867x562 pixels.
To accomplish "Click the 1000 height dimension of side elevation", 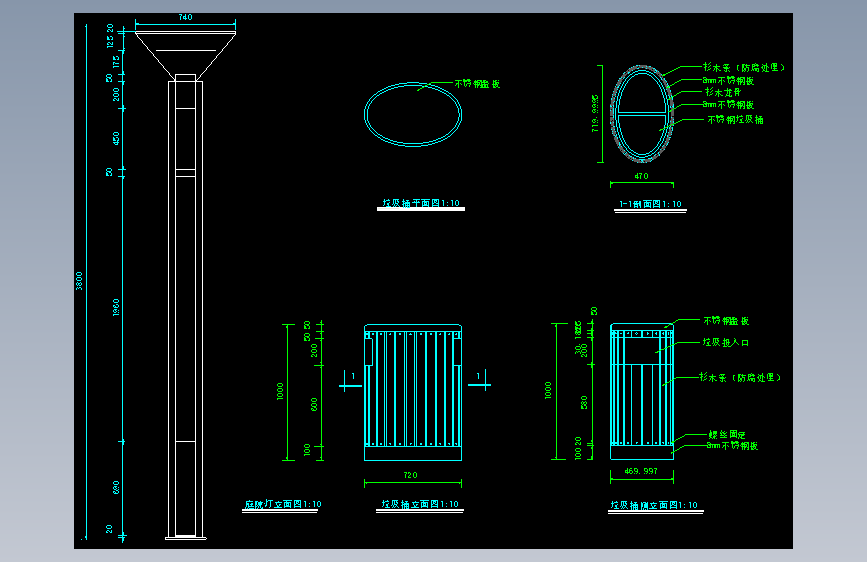I will (x=548, y=390).
